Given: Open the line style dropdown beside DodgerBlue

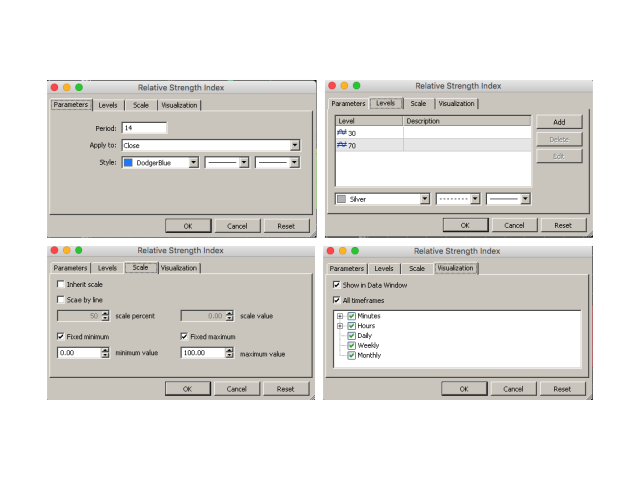Looking at the screenshot, I should point(244,162).
